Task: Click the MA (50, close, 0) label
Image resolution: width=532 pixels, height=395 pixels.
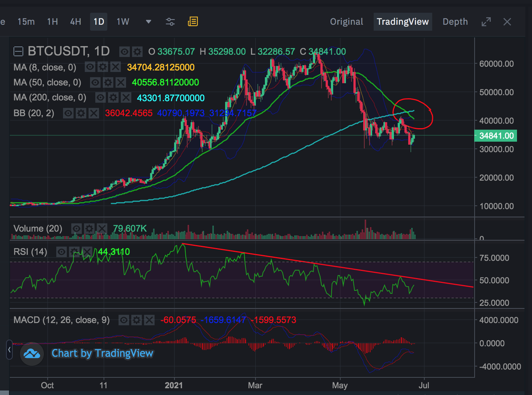Action: [x=47, y=82]
